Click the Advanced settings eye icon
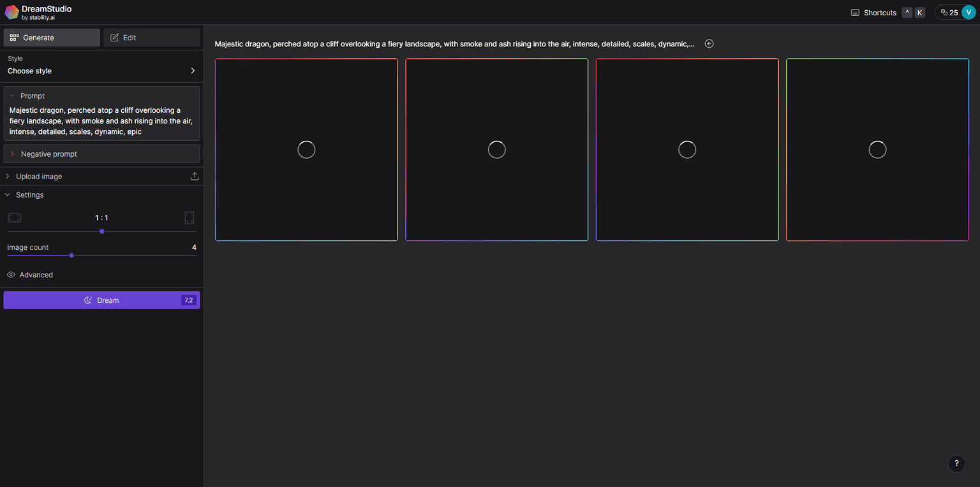Image resolution: width=980 pixels, height=487 pixels. point(10,274)
